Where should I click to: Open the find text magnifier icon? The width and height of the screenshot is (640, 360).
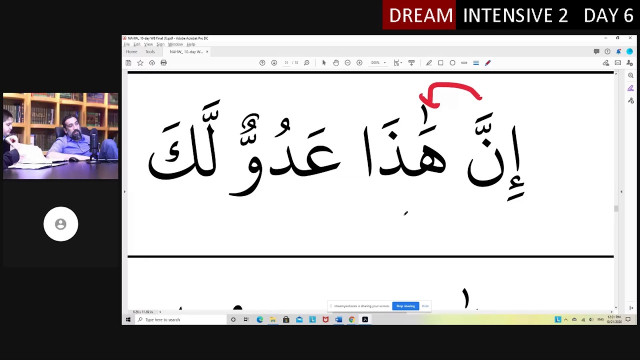pyautogui.click(x=307, y=63)
